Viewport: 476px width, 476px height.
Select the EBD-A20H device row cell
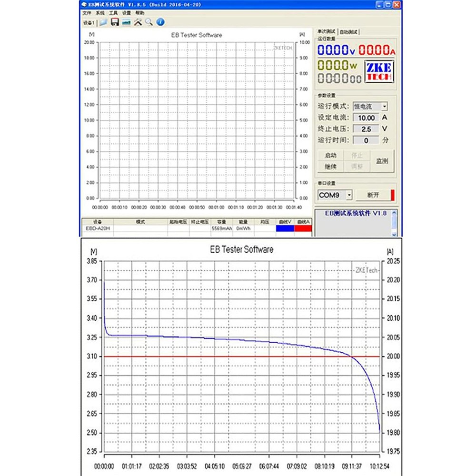click(98, 228)
